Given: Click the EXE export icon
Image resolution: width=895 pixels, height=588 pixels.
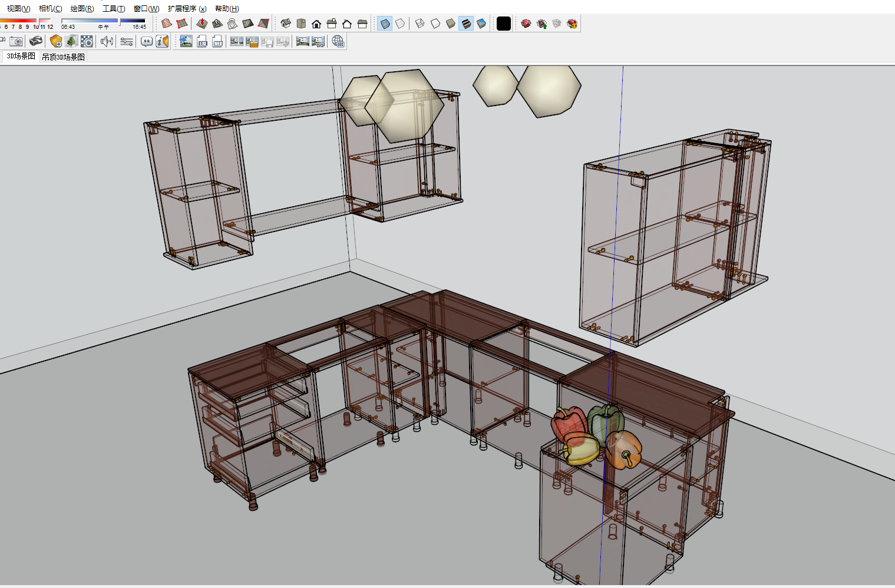Looking at the screenshot, I should pyautogui.click(x=202, y=41).
